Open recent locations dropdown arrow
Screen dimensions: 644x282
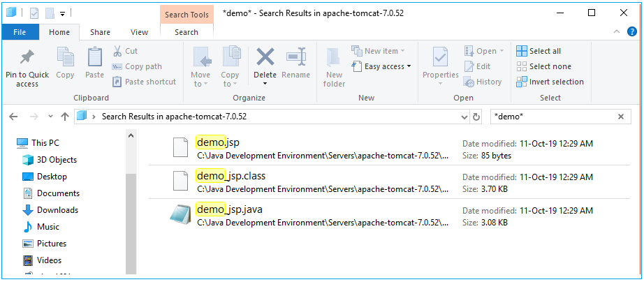(x=50, y=117)
